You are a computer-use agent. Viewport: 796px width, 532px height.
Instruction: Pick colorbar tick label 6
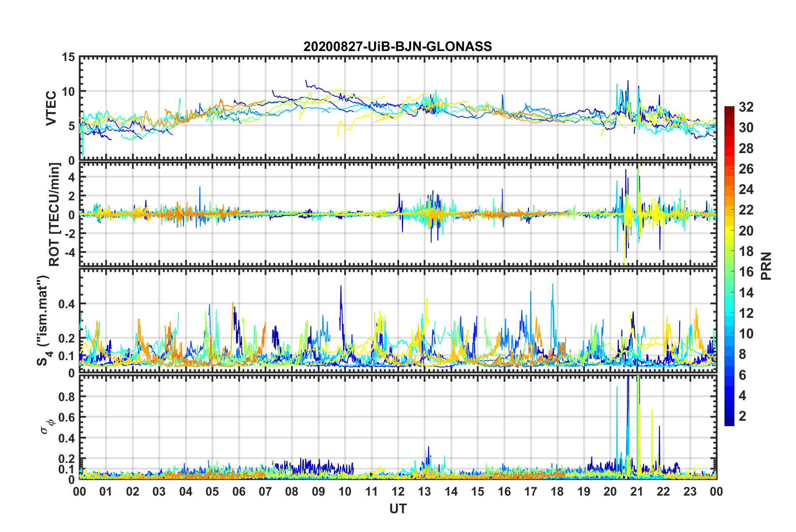[742, 375]
